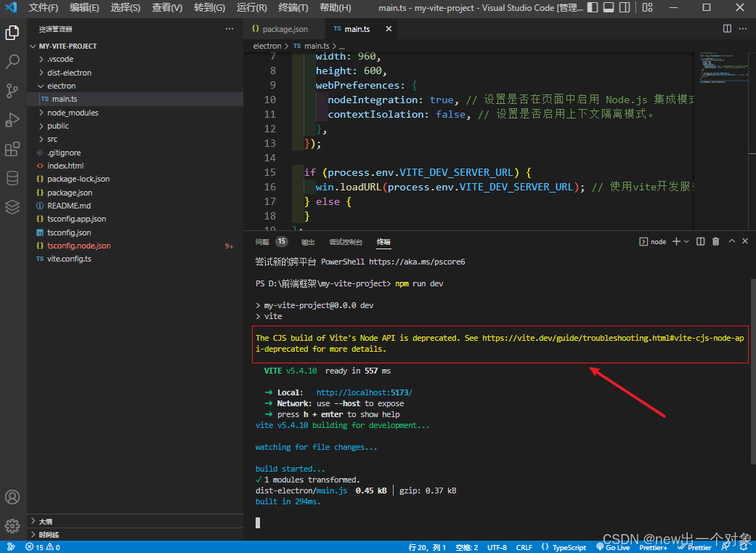Open the aka.ms/pscore6 link
This screenshot has height=553, width=756.
coord(417,262)
